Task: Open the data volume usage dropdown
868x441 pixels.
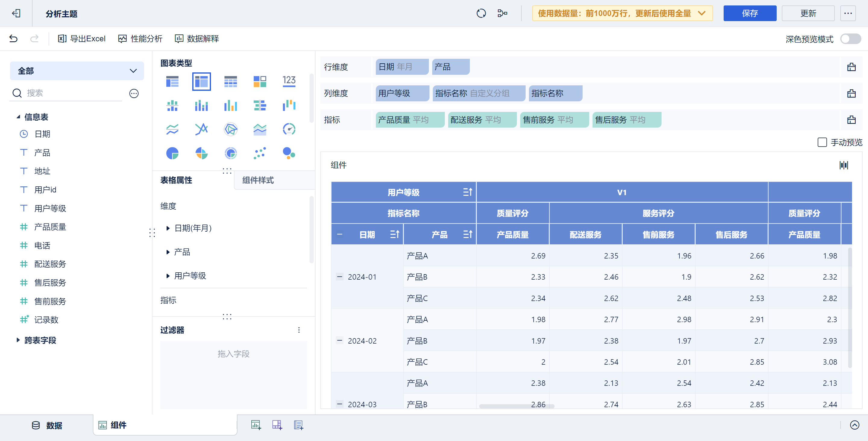Action: tap(622, 14)
